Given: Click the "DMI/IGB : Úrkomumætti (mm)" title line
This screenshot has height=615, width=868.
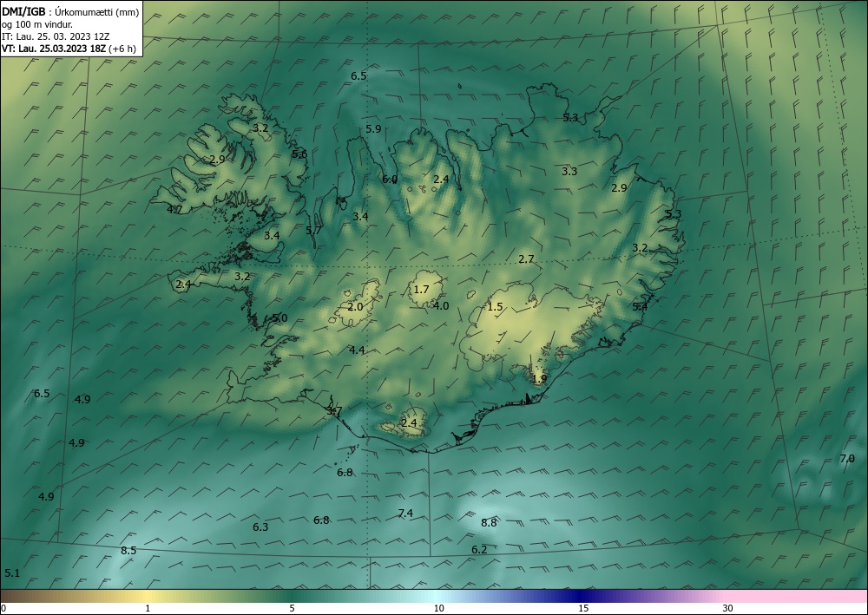Looking at the screenshot, I should tap(70, 12).
